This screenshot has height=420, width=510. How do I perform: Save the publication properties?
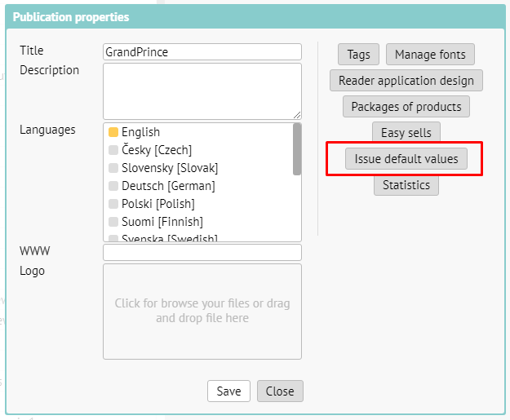(x=228, y=391)
